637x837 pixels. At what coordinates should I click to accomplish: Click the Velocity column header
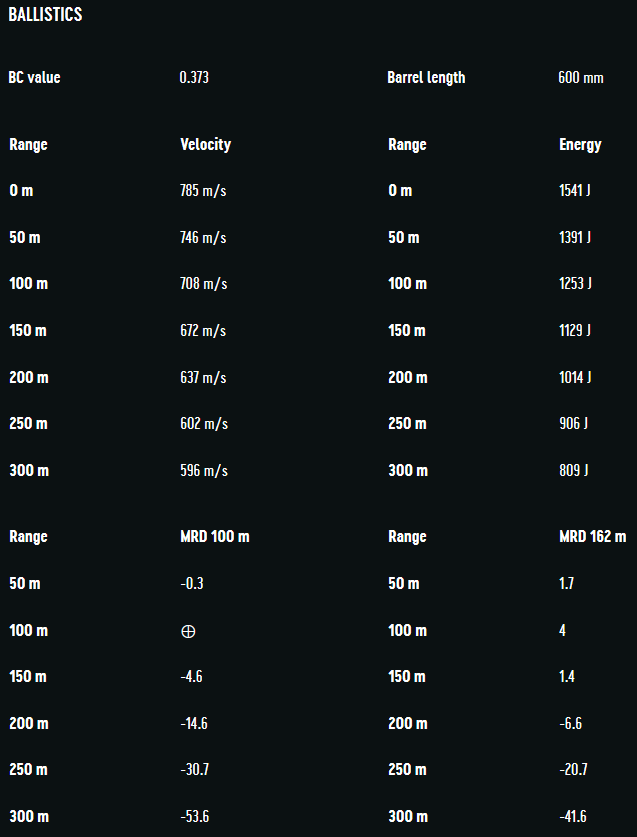click(x=205, y=144)
